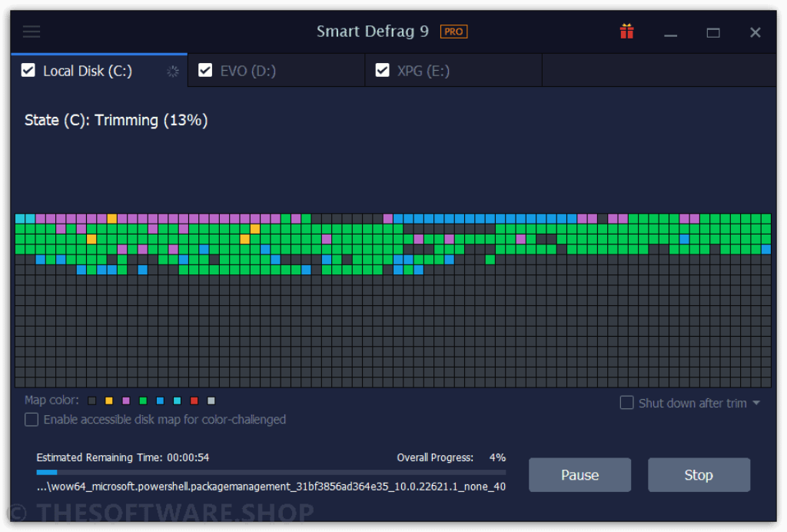Maximize the Smart Defrag window
The width and height of the screenshot is (787, 532).
click(x=713, y=33)
